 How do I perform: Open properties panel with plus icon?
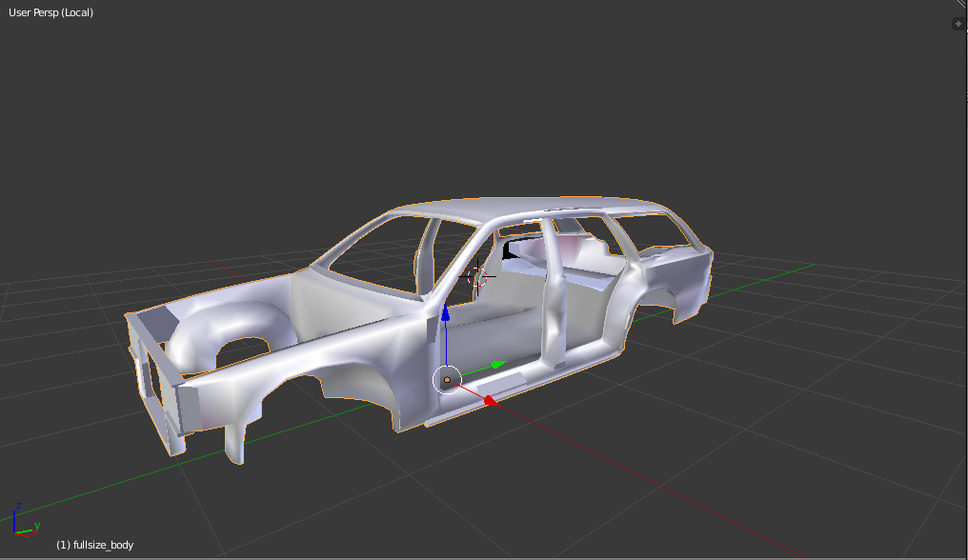[x=958, y=24]
